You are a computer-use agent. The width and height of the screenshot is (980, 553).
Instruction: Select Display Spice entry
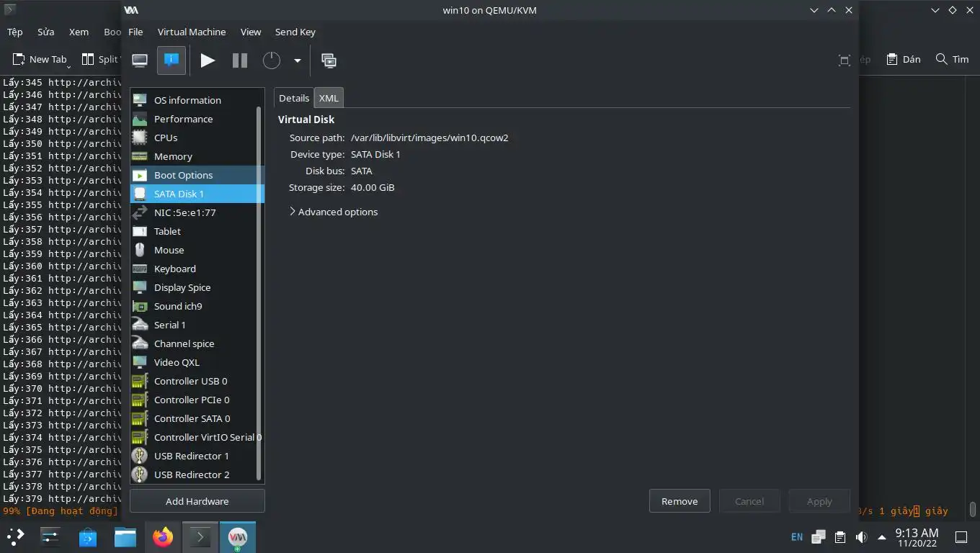(x=197, y=287)
